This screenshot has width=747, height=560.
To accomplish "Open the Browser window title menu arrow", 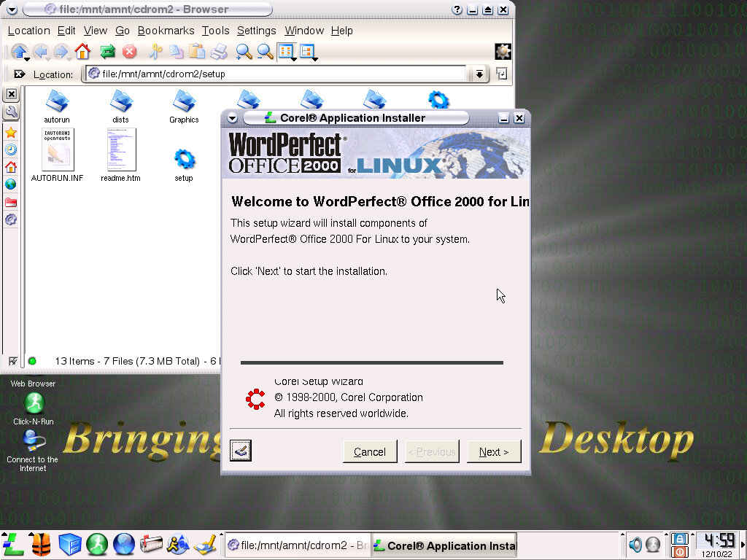I will tap(11, 9).
